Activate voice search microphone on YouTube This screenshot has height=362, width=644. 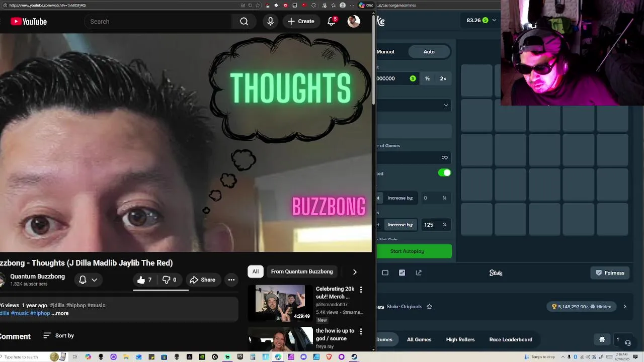click(271, 22)
